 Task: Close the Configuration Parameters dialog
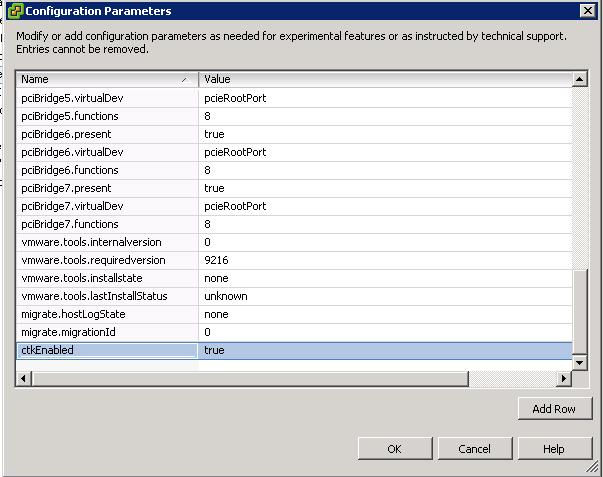pyautogui.click(x=587, y=10)
